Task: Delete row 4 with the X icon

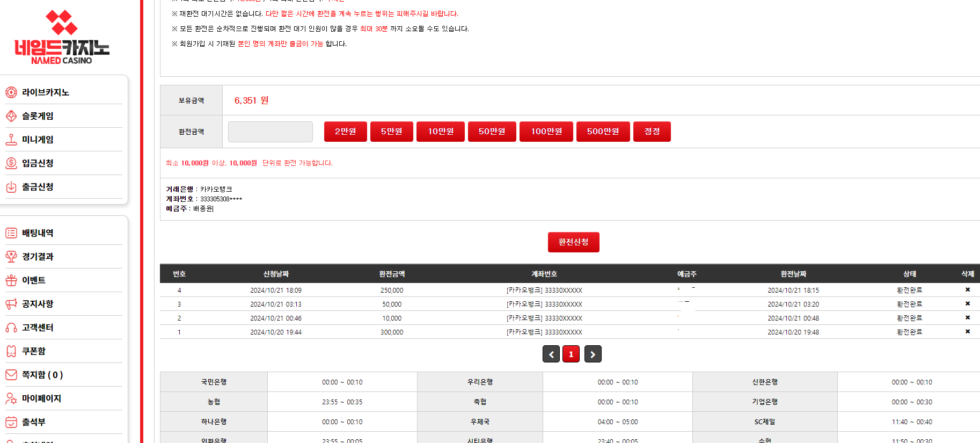Action: [x=968, y=290]
